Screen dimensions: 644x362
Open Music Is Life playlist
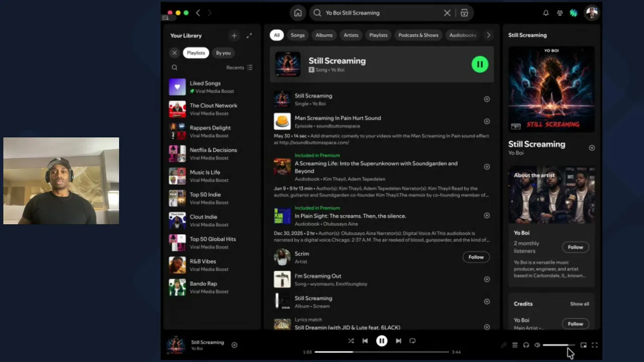pyautogui.click(x=212, y=176)
